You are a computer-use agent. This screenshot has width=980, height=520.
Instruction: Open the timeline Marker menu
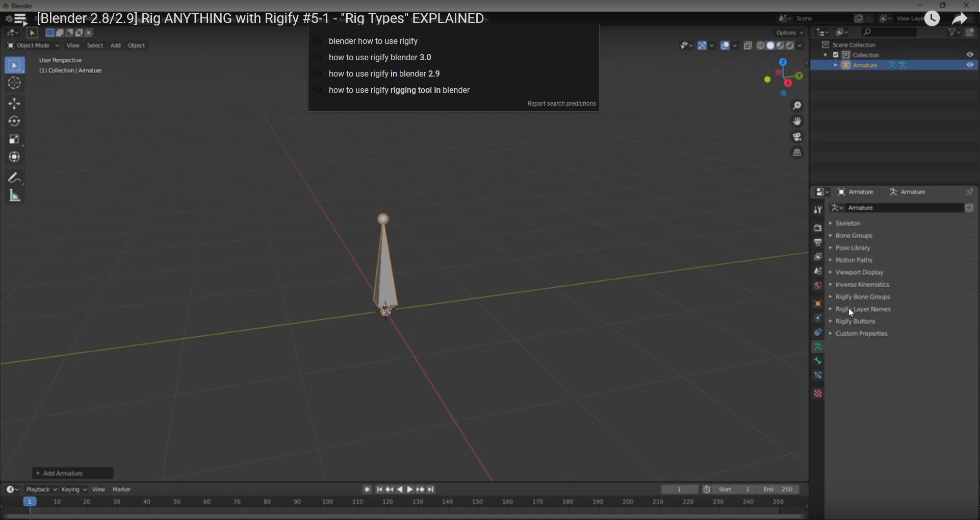click(x=122, y=489)
